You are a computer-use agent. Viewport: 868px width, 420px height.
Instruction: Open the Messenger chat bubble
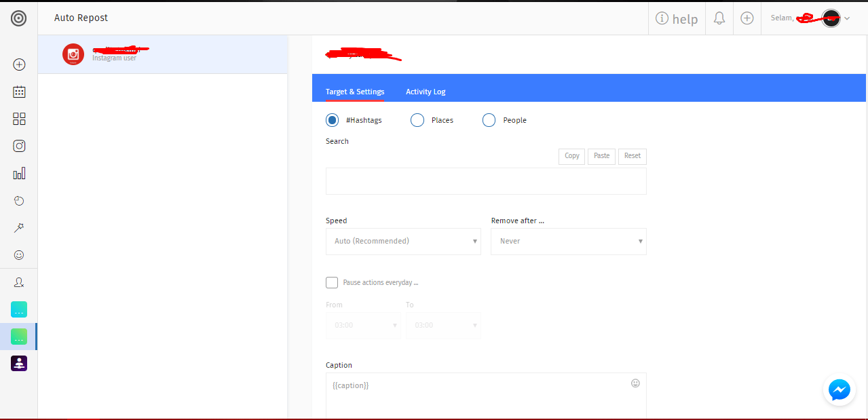[x=839, y=390]
